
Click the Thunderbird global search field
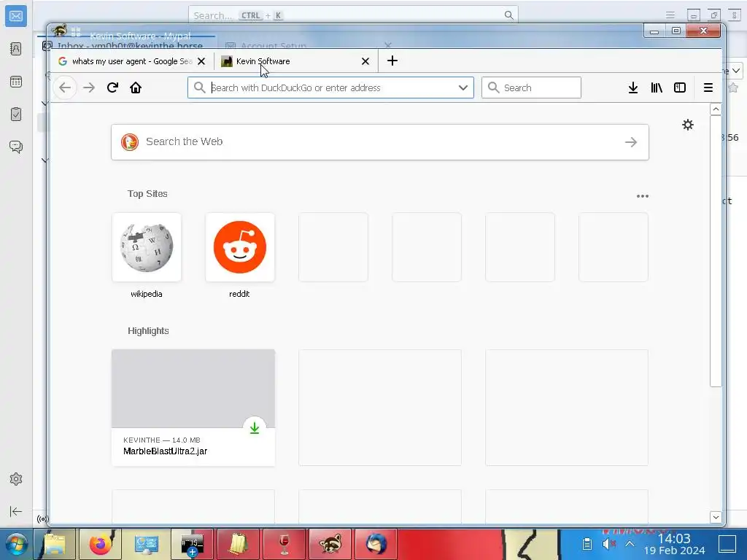pos(353,15)
